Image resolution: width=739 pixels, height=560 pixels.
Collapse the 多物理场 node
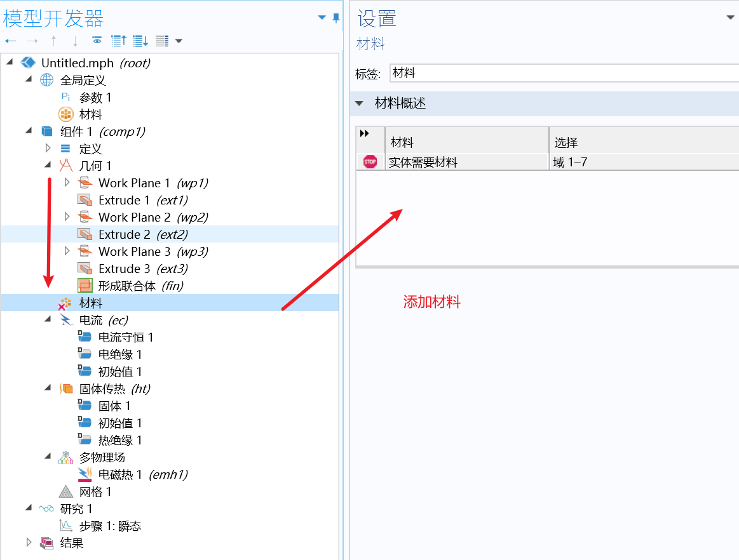click(48, 457)
